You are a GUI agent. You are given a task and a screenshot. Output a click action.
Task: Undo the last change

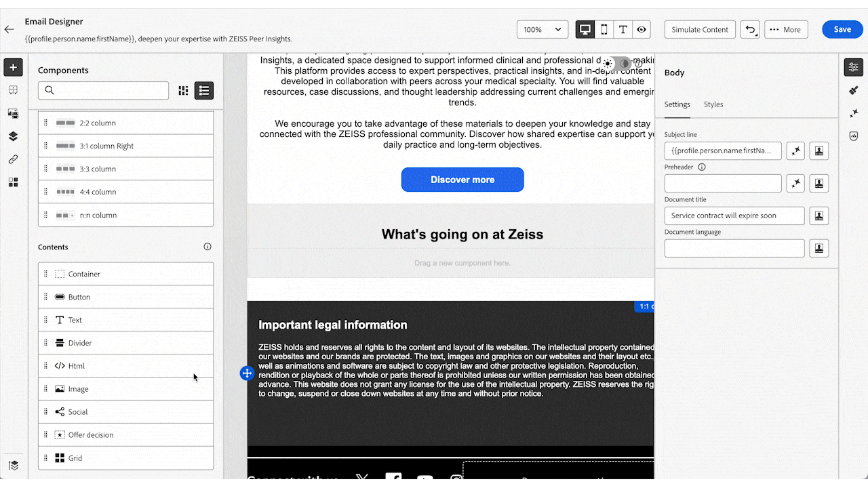(750, 29)
